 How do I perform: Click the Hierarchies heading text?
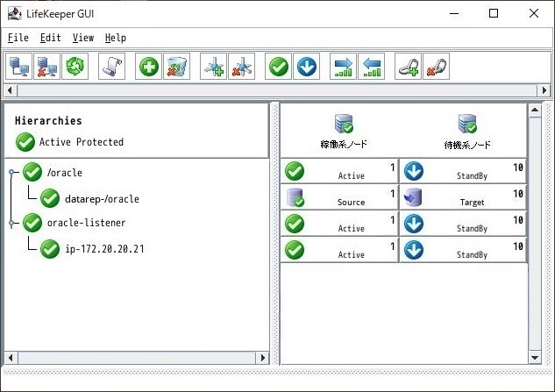pyautogui.click(x=48, y=121)
